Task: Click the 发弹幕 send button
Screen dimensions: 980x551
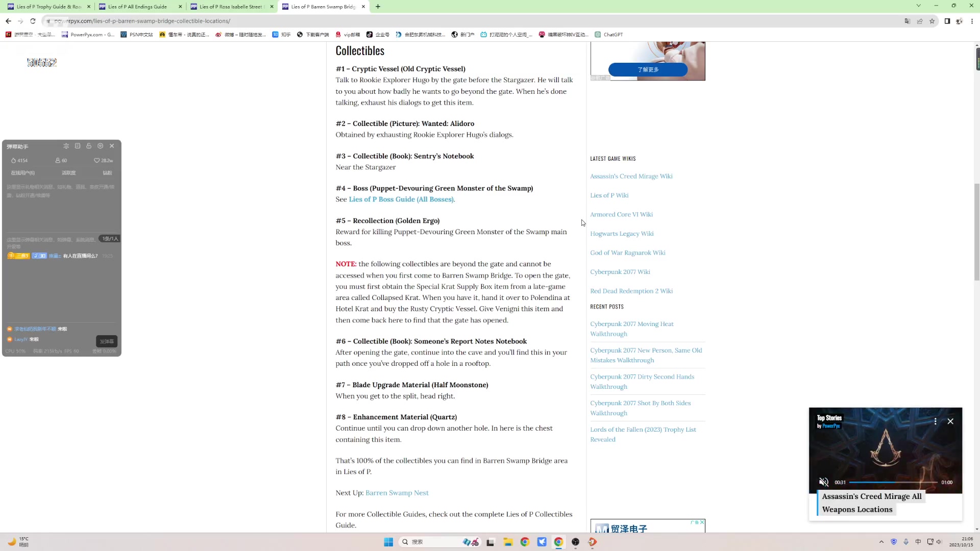Action: [x=107, y=341]
